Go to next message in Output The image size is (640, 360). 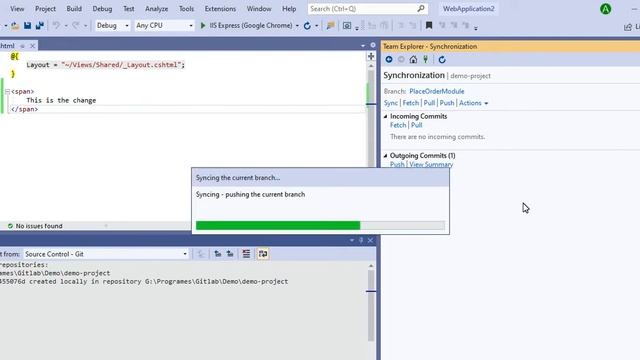(x=230, y=254)
